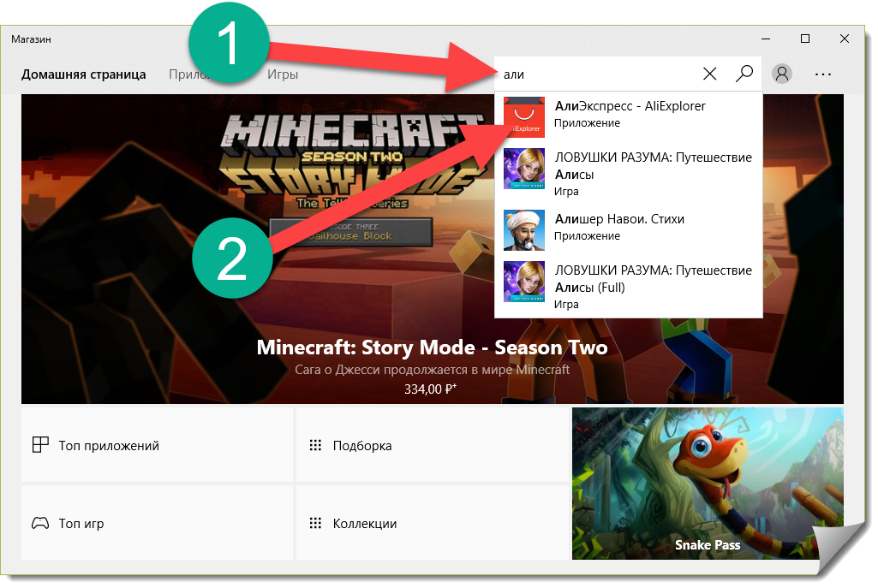The image size is (878, 588).
Task: Open the Топ приложений tile
Action: 157,445
